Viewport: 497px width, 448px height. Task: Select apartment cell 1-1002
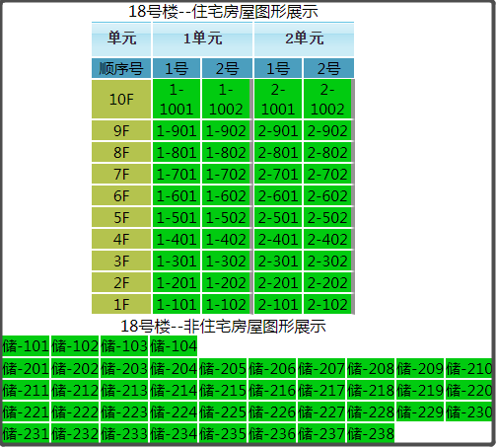tap(226, 99)
